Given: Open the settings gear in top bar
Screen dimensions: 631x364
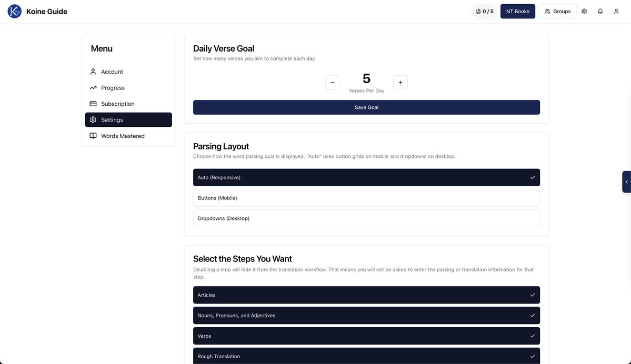Looking at the screenshot, I should (x=584, y=11).
